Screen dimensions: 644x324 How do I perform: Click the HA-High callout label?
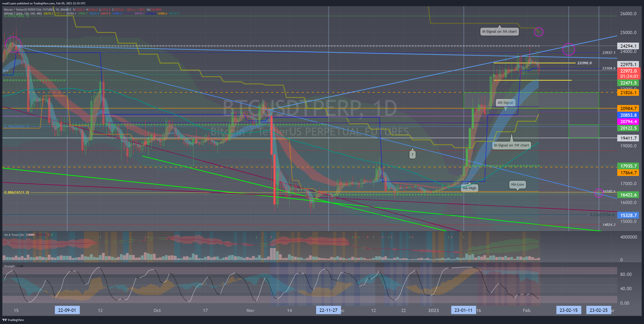point(469,188)
